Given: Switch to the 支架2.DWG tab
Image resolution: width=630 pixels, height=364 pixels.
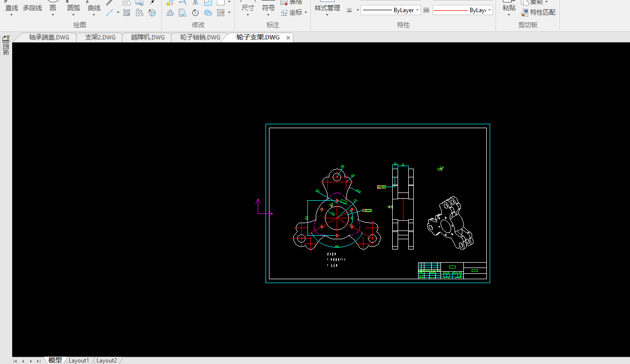Looking at the screenshot, I should (x=100, y=37).
